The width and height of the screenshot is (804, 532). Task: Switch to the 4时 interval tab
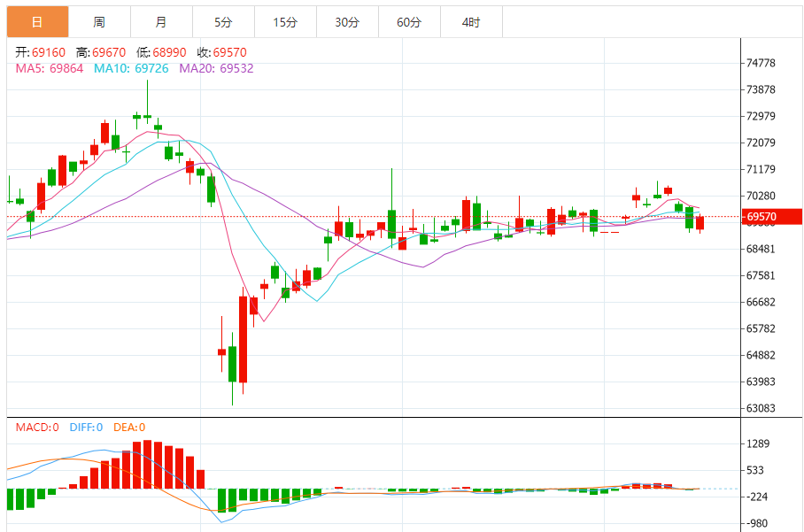click(472, 22)
